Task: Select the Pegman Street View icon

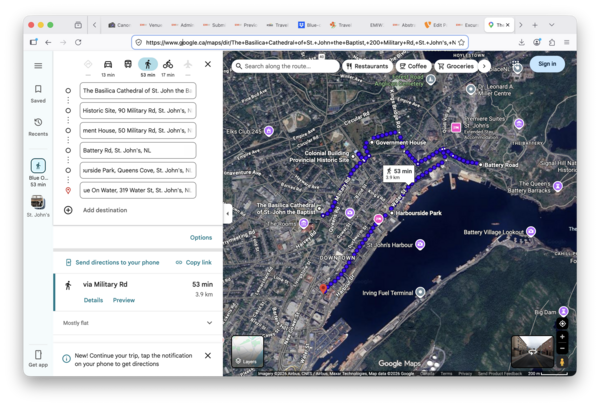Action: 562,362
